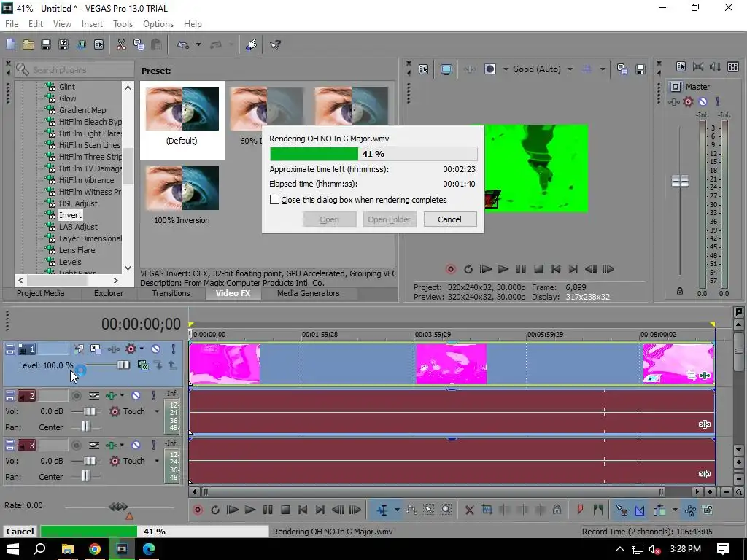Mute audio track 2
The image size is (747, 560).
(136, 395)
